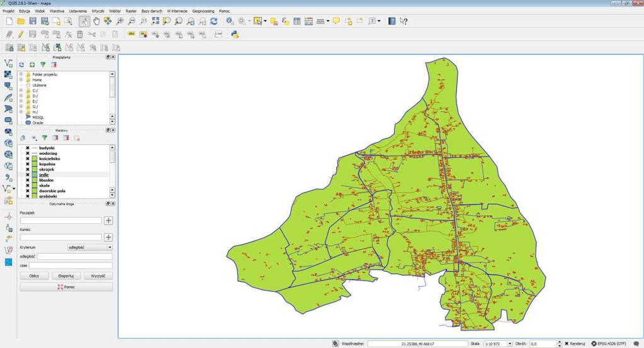Refresh the map canvas with the blue arrows icon
Screen dimensions: 644x348
click(213, 21)
